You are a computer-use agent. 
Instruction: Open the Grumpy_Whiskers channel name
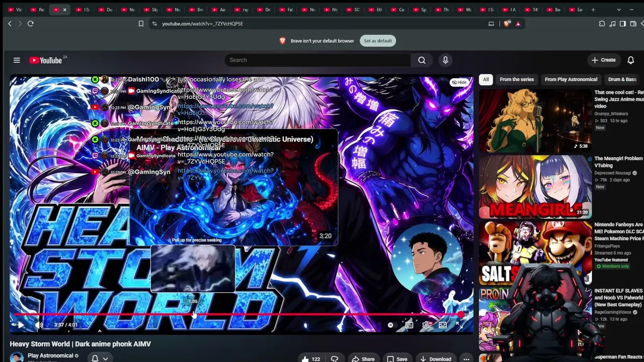click(x=611, y=114)
